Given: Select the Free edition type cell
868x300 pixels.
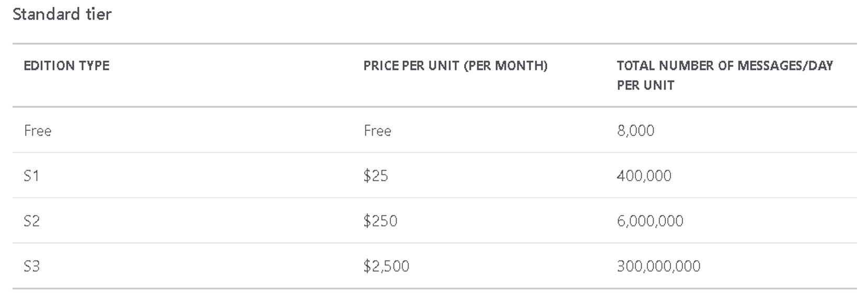Looking at the screenshot, I should (38, 130).
